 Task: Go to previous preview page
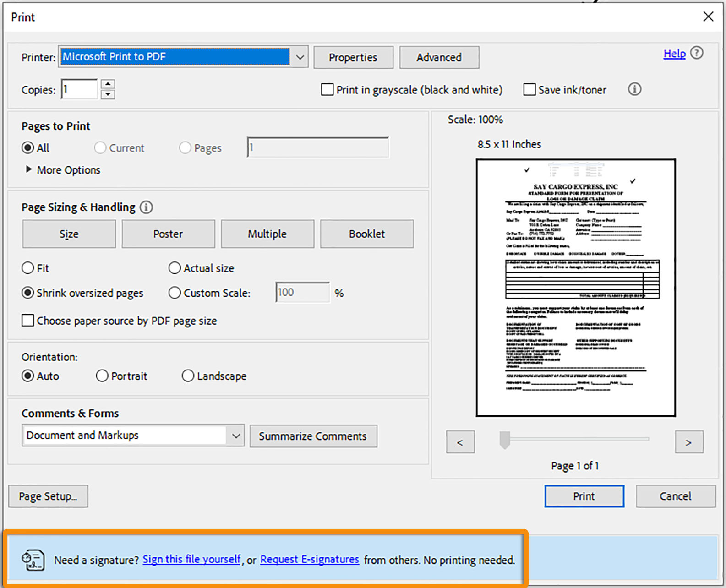click(x=460, y=442)
